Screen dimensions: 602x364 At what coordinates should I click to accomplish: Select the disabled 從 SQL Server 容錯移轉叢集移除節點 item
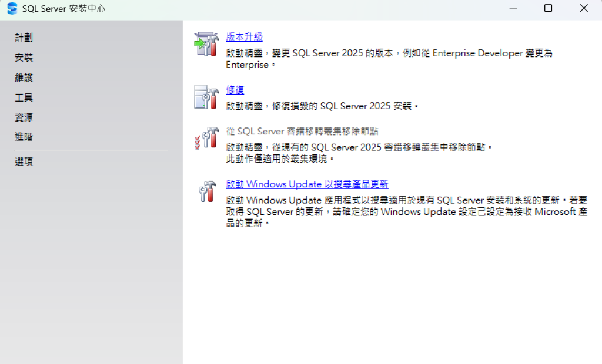(x=302, y=131)
